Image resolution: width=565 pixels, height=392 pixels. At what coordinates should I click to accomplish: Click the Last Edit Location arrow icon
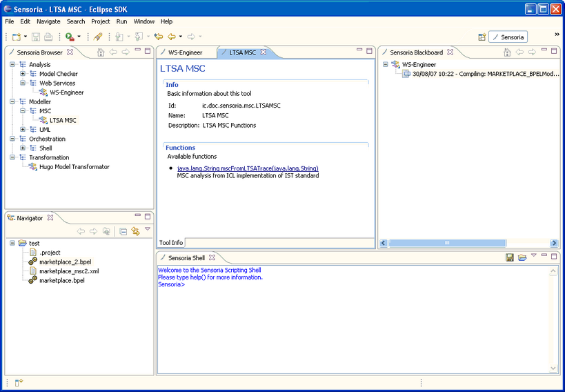pos(158,37)
